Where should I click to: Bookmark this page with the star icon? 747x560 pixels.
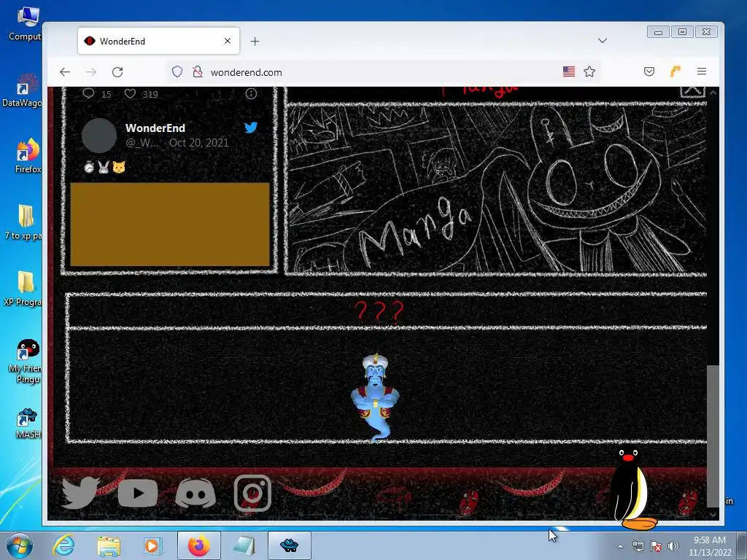click(589, 71)
